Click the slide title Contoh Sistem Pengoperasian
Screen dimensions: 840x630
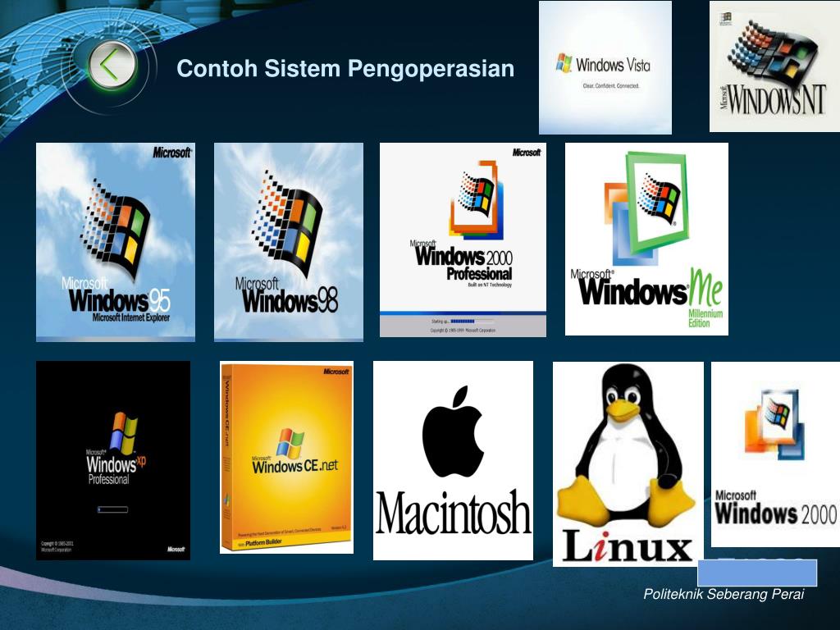[345, 69]
